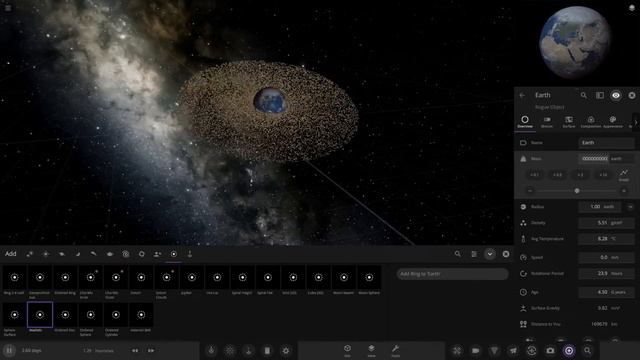640x360 pixels.
Task: Open the video recording tool icon
Action: pyautogui.click(x=476, y=351)
